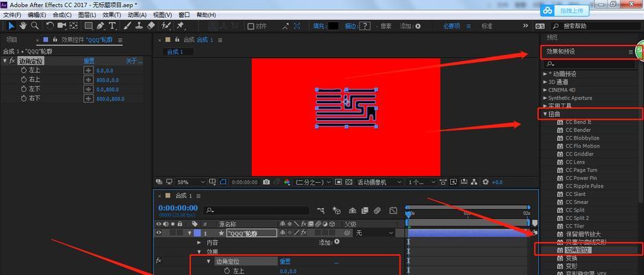Open the 文件(F) menu
The height and width of the screenshot is (275, 644).
pos(12,14)
